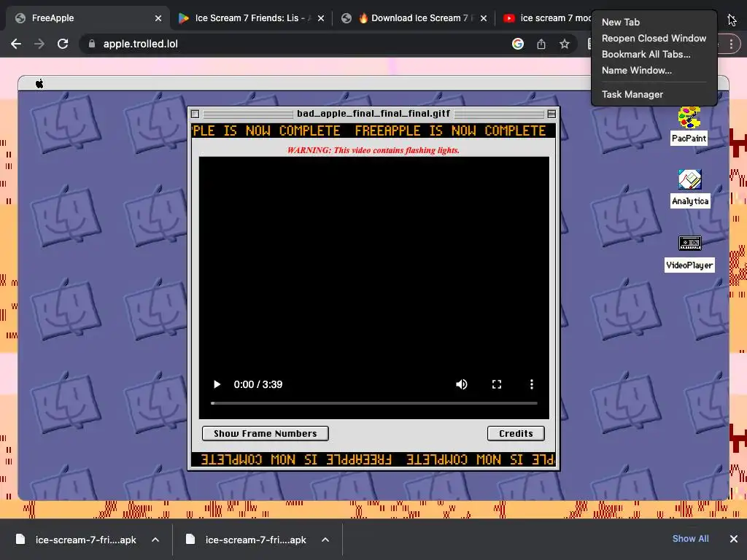Click the 0:00 / 3:39 time display
This screenshot has height=560, width=747.
coord(258,384)
